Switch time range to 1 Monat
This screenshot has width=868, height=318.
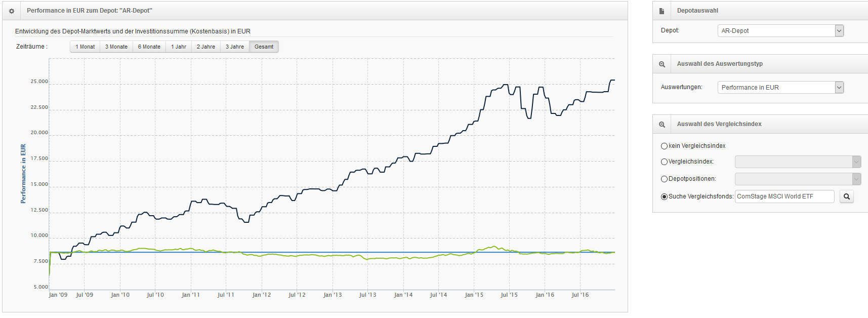coord(85,47)
